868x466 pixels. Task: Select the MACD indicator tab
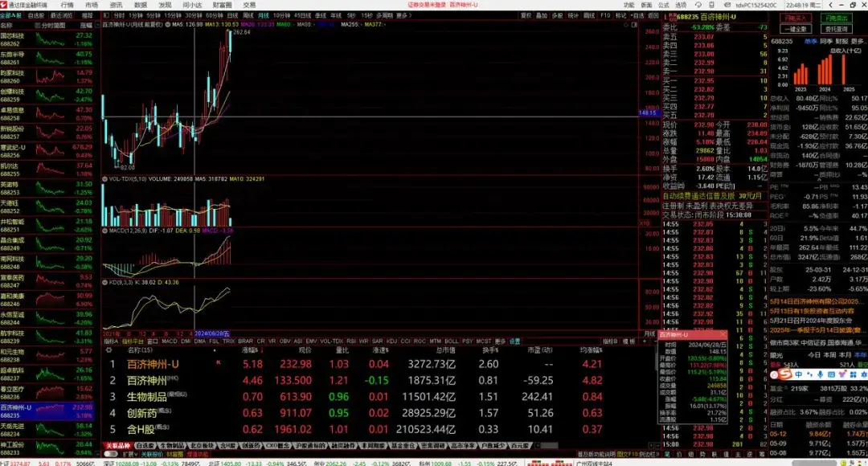coord(170,341)
